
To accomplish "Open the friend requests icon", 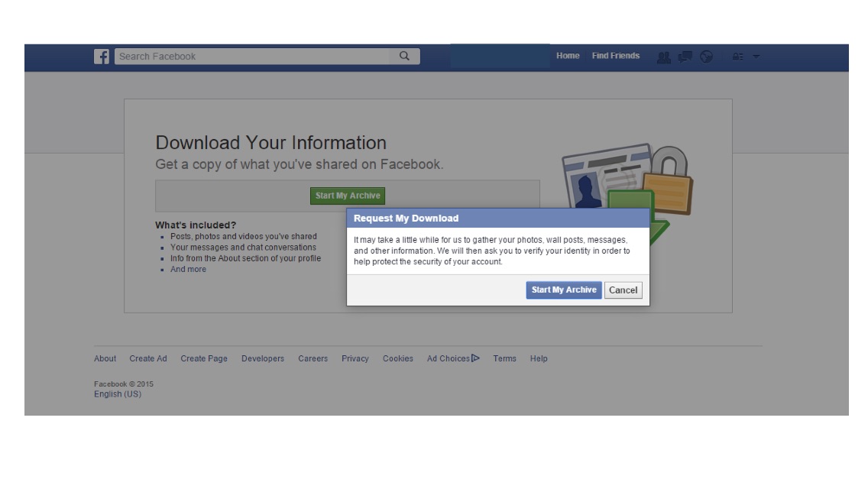I will coord(664,57).
